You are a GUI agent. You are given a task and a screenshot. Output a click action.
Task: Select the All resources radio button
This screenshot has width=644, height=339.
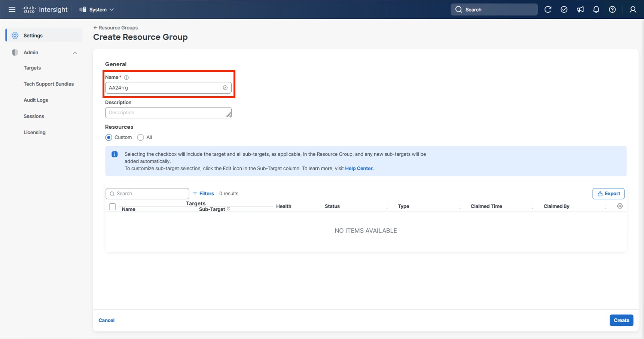click(141, 137)
